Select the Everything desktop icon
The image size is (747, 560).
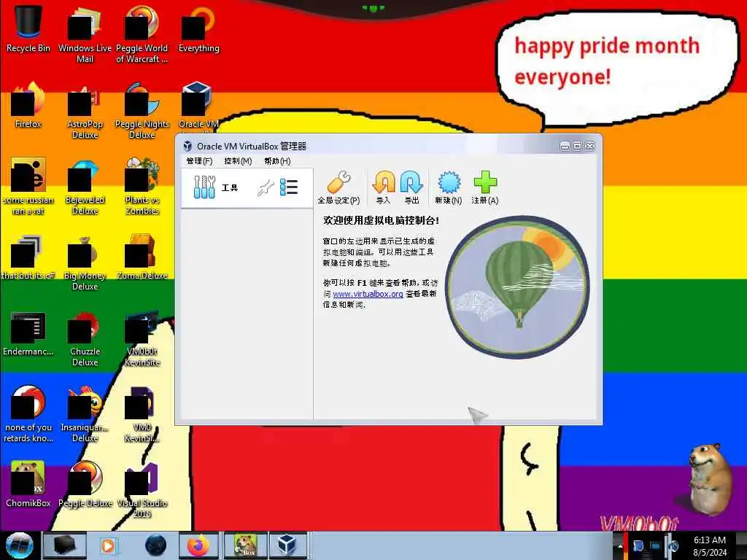198,28
